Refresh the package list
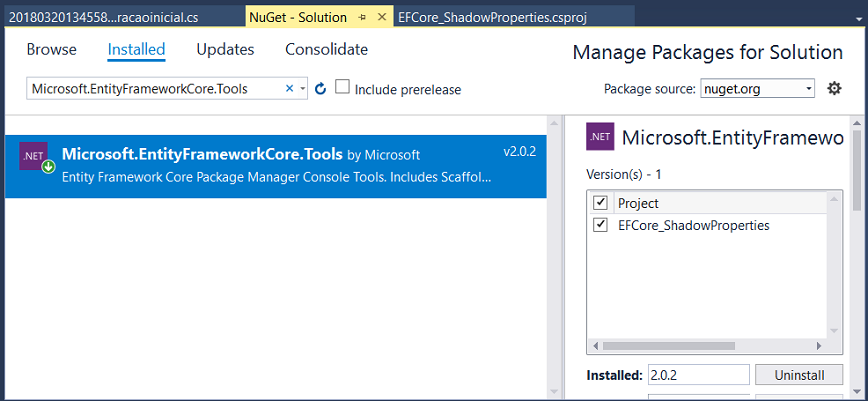The width and height of the screenshot is (868, 401). pyautogui.click(x=321, y=89)
